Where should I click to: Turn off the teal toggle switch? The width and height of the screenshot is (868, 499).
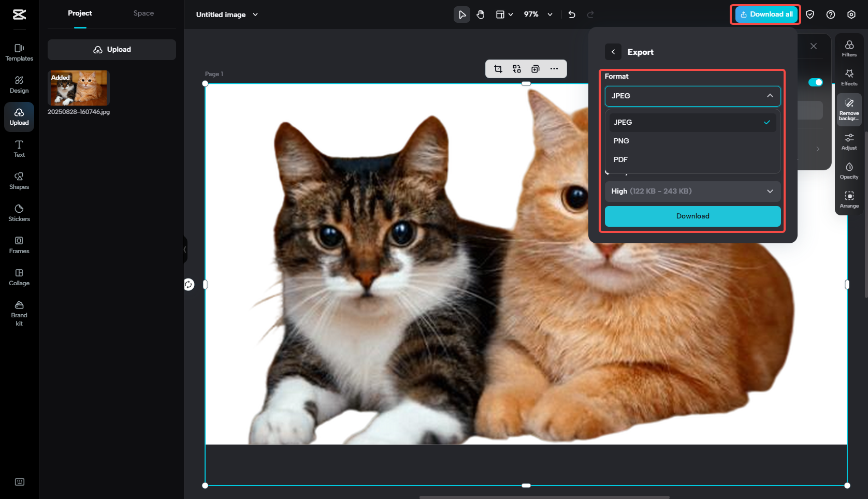point(816,82)
